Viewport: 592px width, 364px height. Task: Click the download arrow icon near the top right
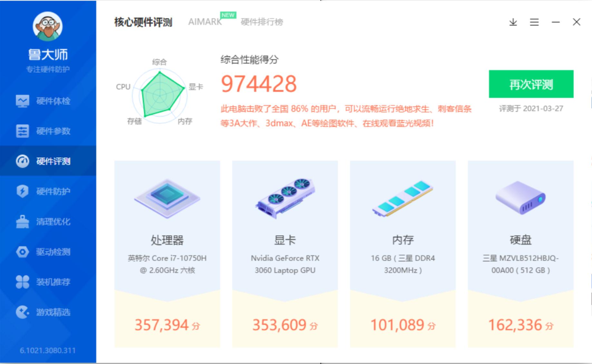click(512, 22)
